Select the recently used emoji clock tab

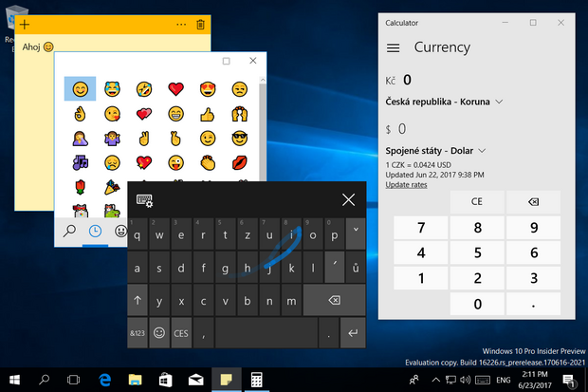click(x=95, y=231)
